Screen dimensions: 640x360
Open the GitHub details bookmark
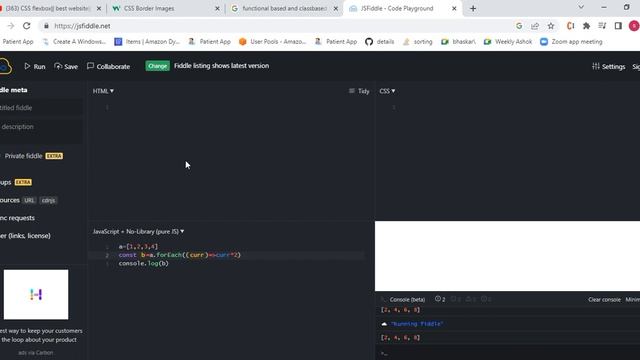pos(380,42)
